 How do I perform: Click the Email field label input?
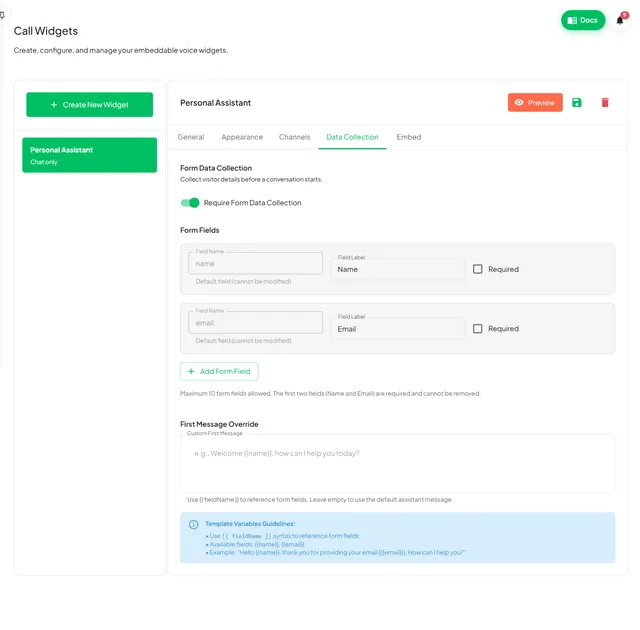pyautogui.click(x=398, y=329)
